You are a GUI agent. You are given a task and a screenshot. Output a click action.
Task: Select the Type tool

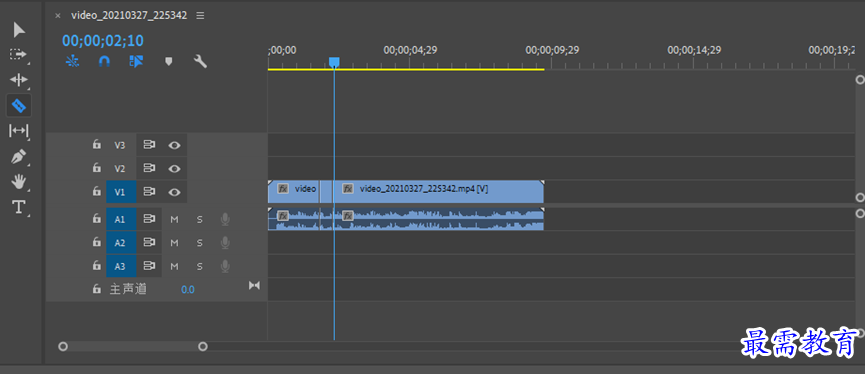[19, 207]
